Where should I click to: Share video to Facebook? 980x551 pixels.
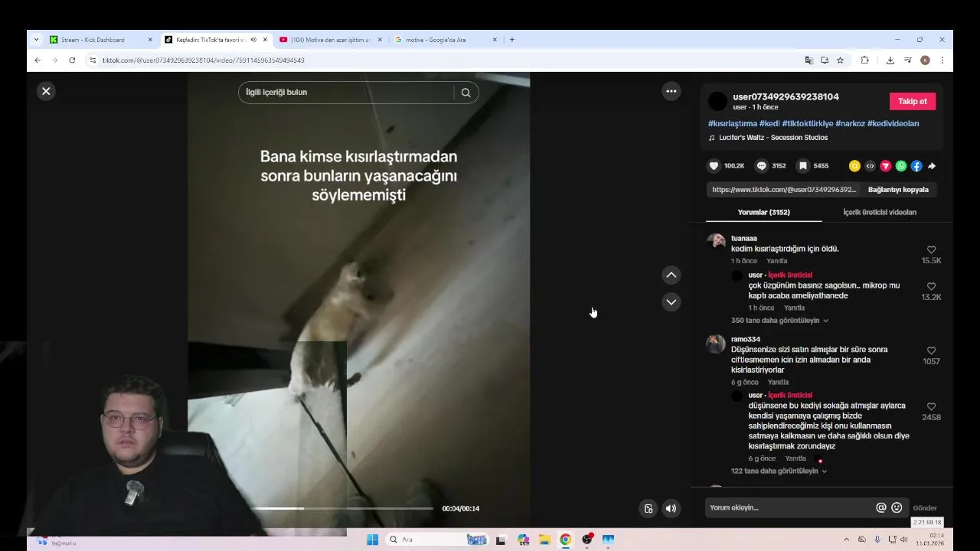pyautogui.click(x=916, y=165)
